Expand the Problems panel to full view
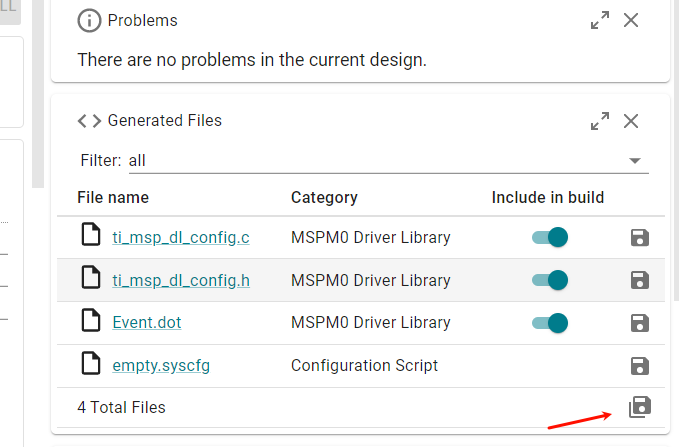The width and height of the screenshot is (679, 447). click(600, 20)
